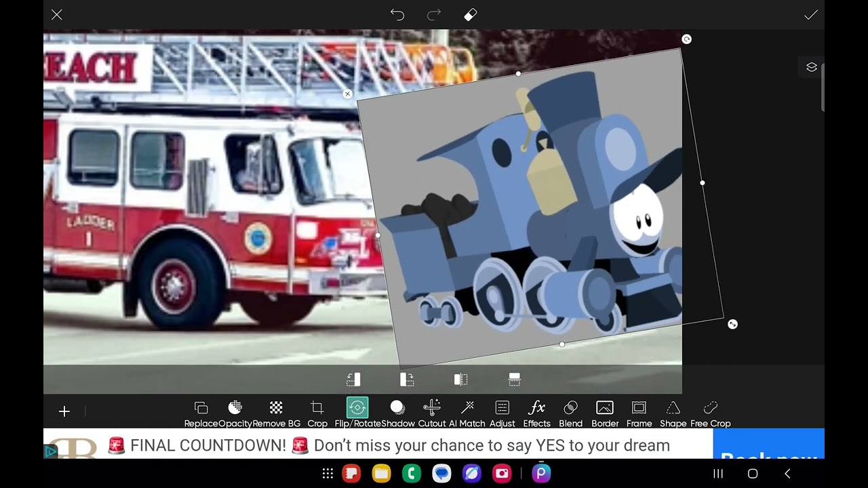This screenshot has width=868, height=488.
Task: Open the Opacity tool
Action: [x=235, y=413]
